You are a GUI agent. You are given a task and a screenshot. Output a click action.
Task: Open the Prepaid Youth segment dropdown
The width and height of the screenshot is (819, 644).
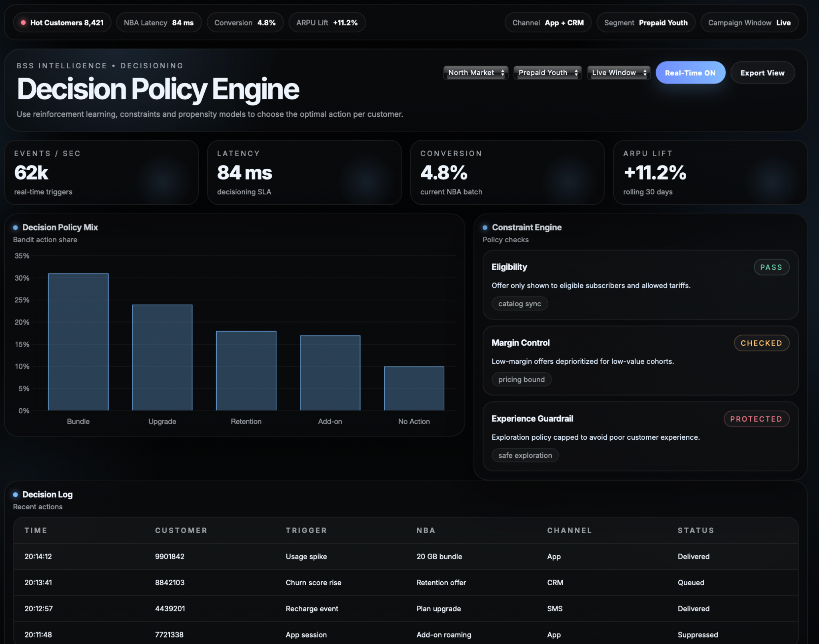[547, 73]
